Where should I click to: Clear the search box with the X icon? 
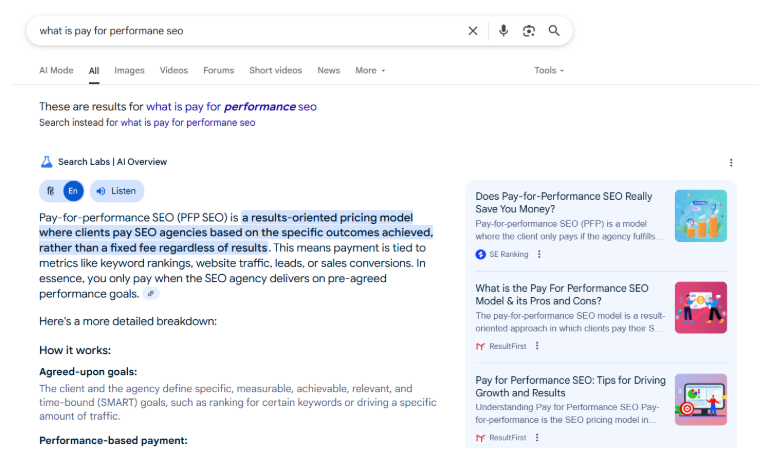tap(473, 31)
